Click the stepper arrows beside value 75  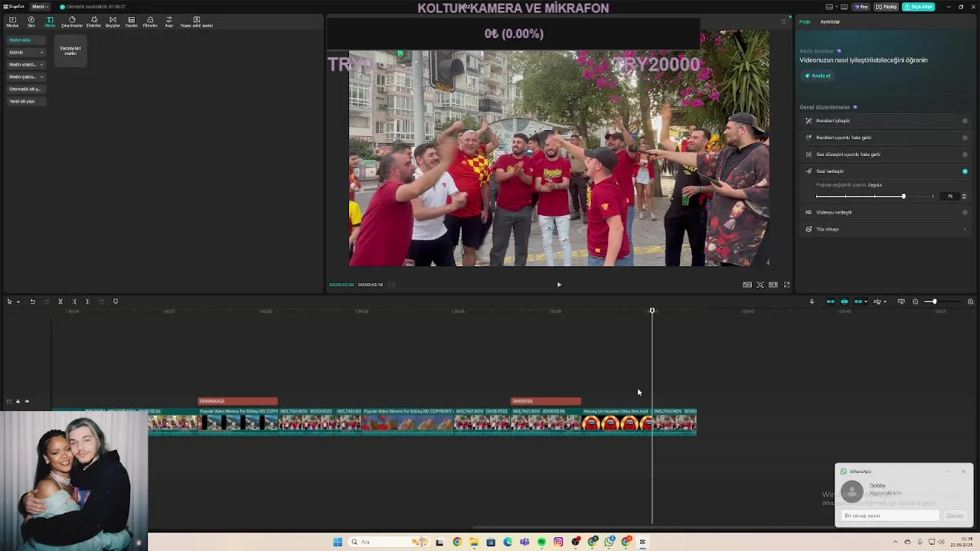point(964,197)
